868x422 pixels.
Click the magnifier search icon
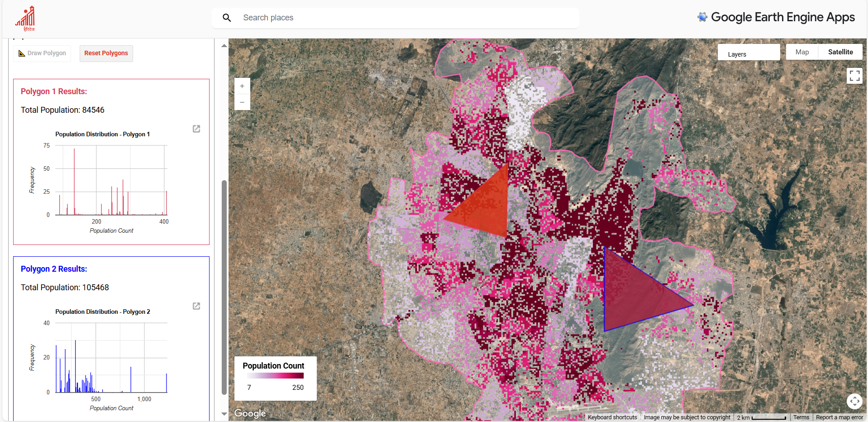click(227, 18)
